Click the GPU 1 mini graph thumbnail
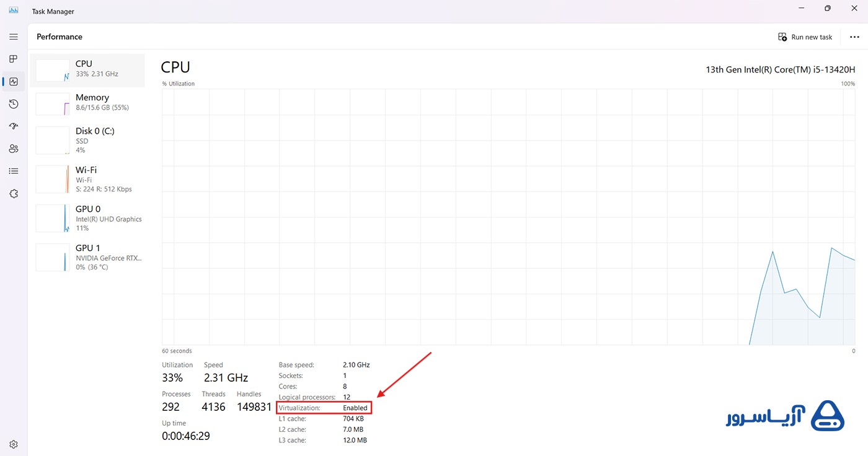The image size is (868, 456). [53, 257]
